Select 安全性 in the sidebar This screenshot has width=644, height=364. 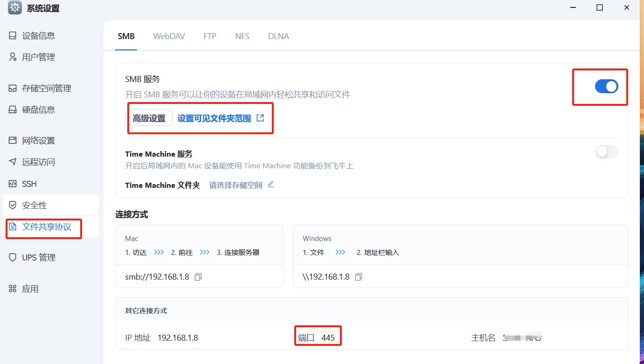click(x=51, y=206)
